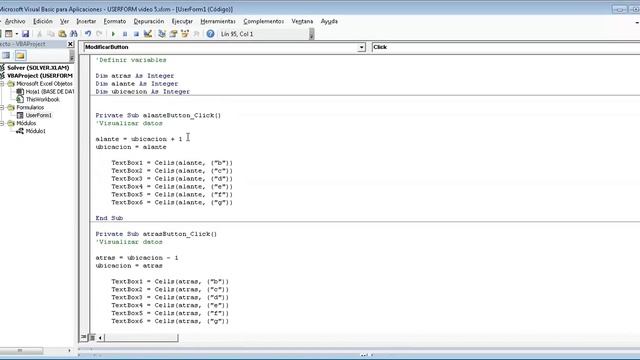
Task: Toggle Design Mode with the ruler icon
Action: tap(148, 34)
